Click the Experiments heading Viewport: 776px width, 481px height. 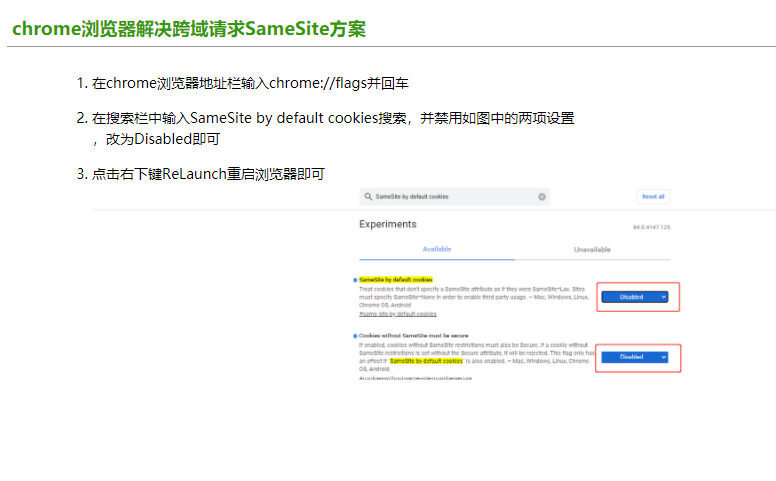coord(388,224)
